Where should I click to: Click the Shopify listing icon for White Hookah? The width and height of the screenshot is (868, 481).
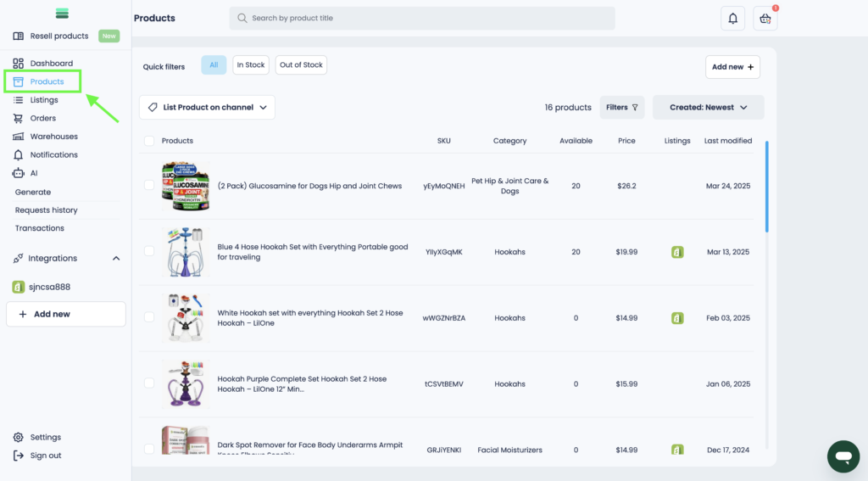pos(677,318)
